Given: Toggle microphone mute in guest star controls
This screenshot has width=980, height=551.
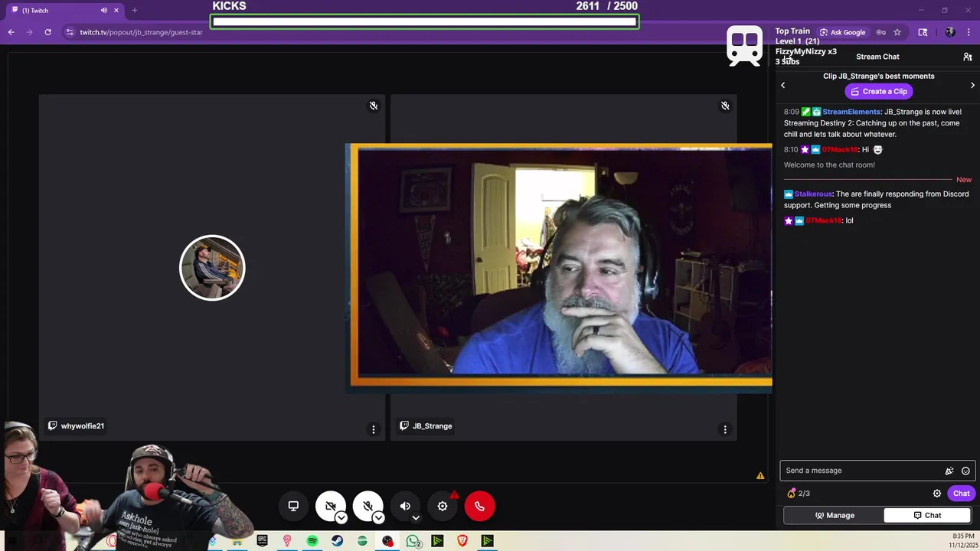Looking at the screenshot, I should click(x=367, y=506).
